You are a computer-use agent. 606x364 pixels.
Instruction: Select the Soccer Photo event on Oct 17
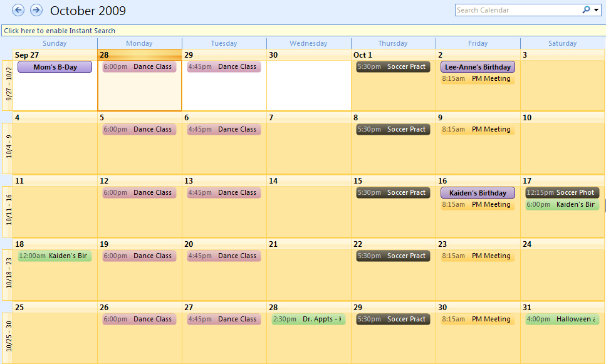(x=562, y=193)
